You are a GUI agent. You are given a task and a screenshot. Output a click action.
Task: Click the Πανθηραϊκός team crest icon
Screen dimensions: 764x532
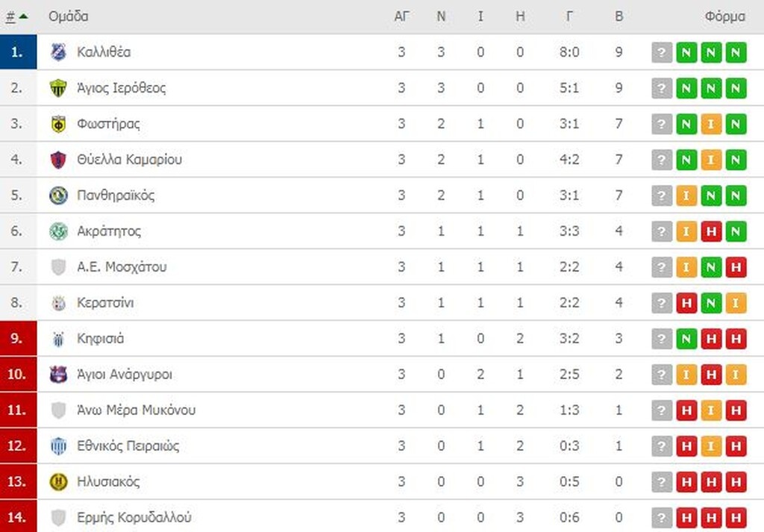coord(58,195)
